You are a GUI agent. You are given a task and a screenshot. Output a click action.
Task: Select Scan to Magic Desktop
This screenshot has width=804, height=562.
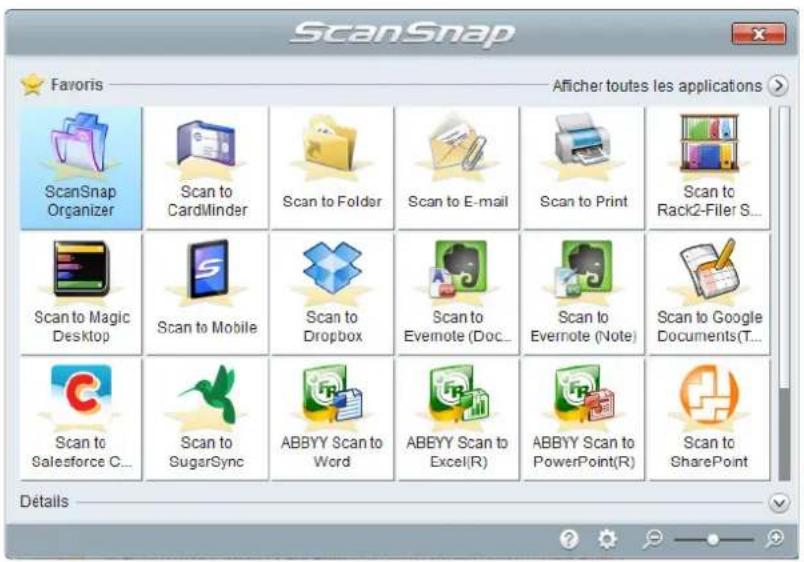pyautogui.click(x=81, y=293)
